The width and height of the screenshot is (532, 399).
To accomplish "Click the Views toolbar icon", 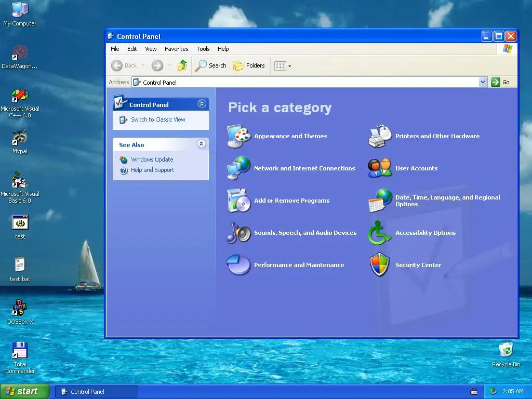I will [280, 66].
